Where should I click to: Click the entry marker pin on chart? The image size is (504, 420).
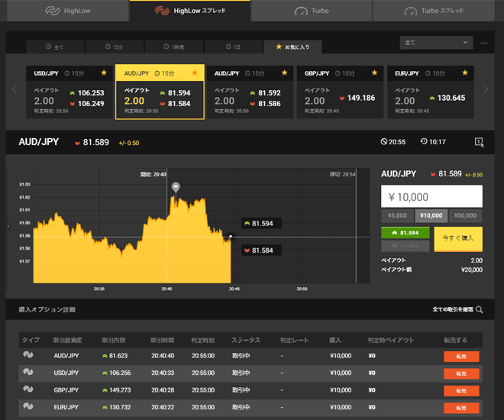tap(176, 187)
